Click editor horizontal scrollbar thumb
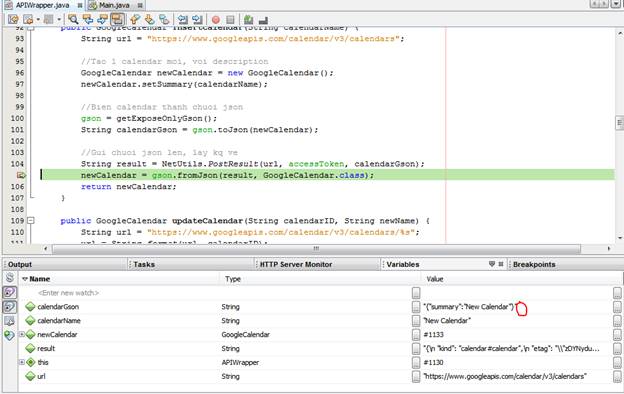Screen dimensions: 624x394 tap(316, 249)
